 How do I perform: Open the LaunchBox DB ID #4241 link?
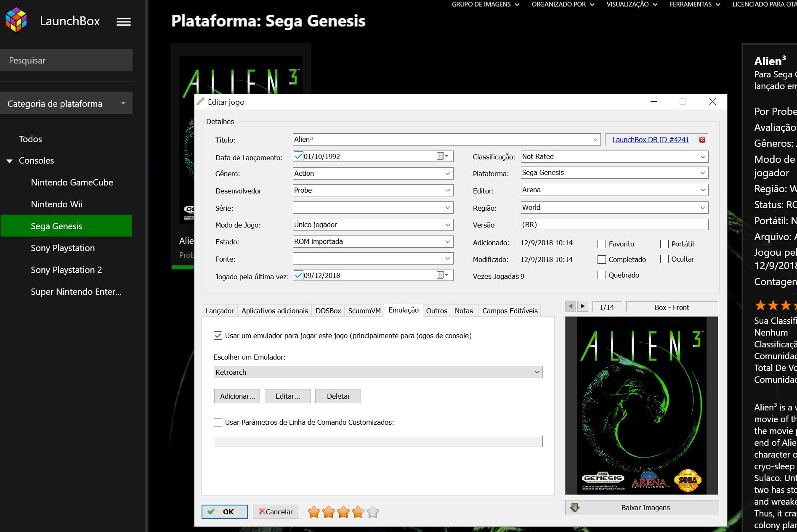tap(651, 140)
